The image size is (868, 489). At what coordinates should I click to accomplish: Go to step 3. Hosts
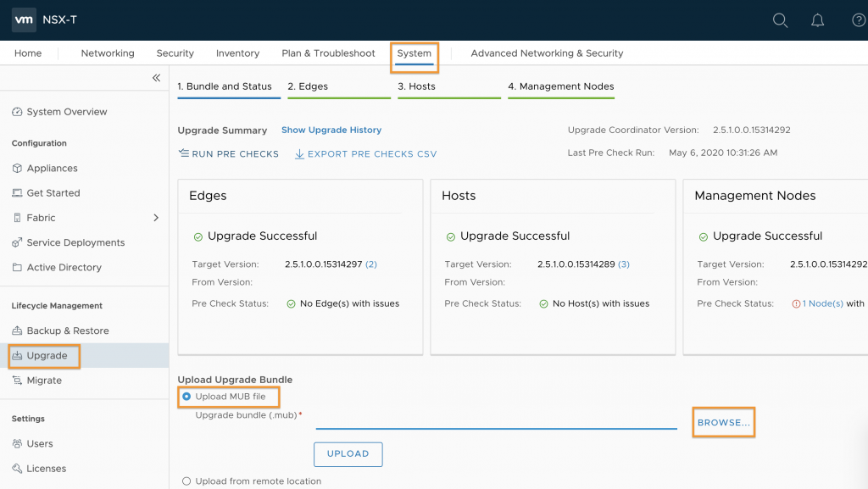(x=416, y=86)
